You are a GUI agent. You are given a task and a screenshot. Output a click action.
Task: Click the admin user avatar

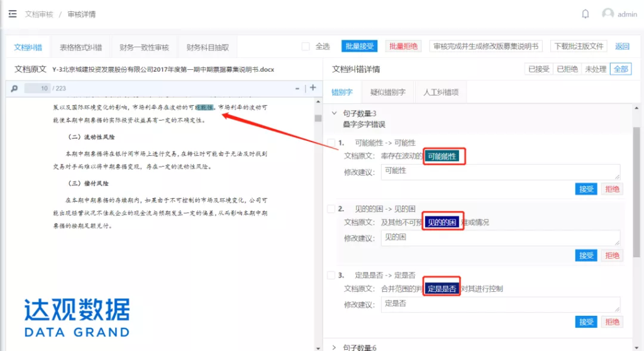pos(608,14)
